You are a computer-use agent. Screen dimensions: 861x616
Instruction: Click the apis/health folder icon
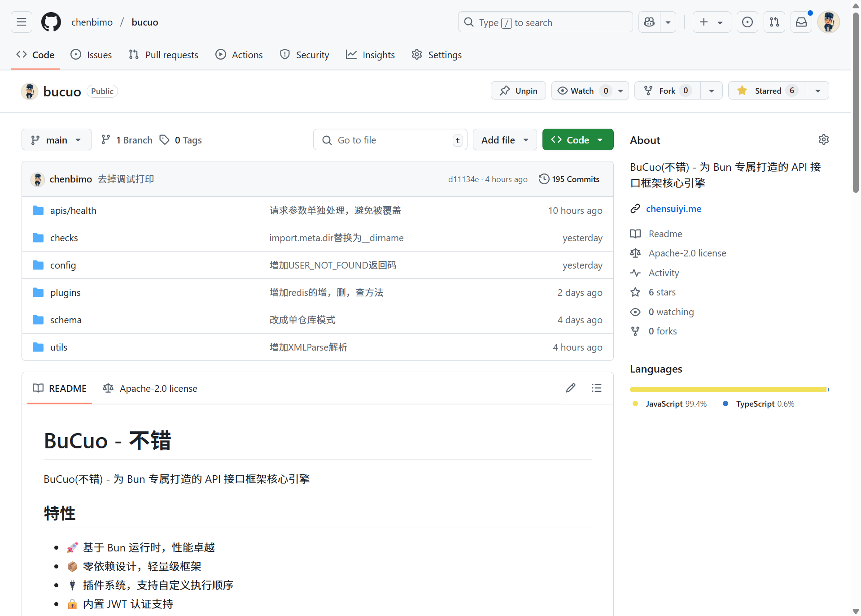(38, 211)
